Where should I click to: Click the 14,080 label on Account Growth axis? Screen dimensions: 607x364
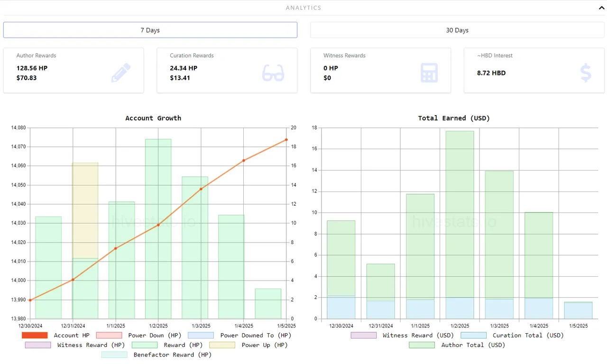(x=18, y=128)
